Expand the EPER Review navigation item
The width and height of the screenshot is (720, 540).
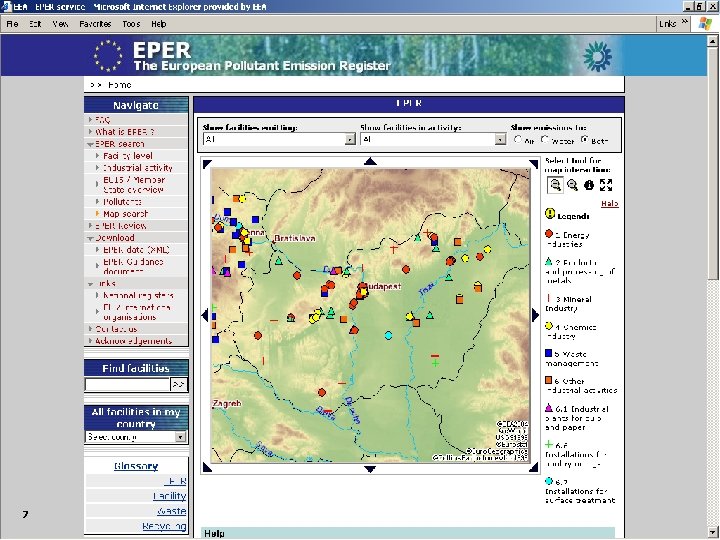coord(90,225)
